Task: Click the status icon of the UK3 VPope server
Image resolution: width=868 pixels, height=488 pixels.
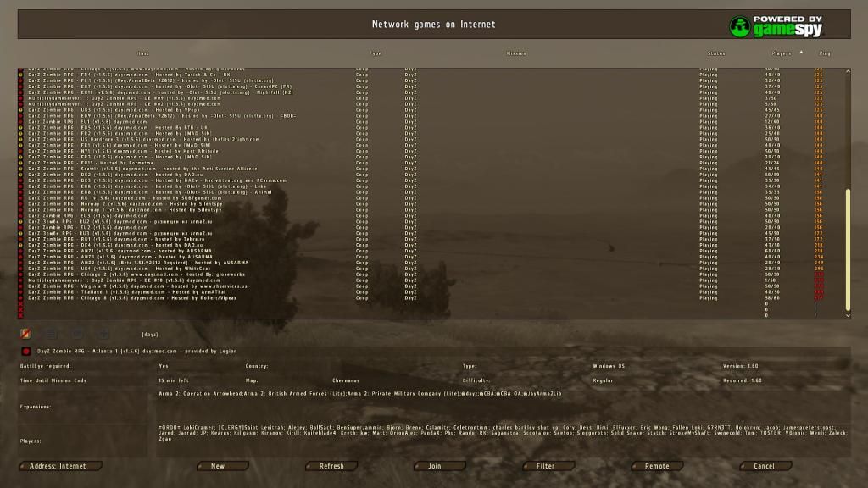Action: point(20,110)
